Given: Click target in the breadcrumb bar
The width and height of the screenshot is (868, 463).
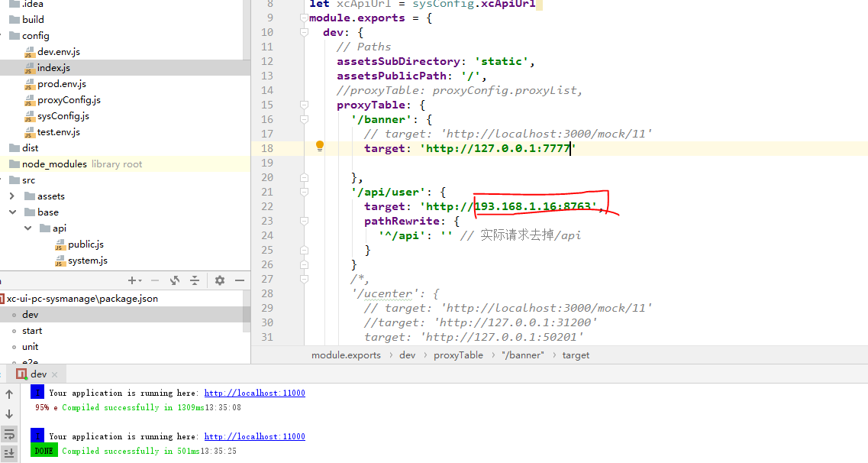Looking at the screenshot, I should click(x=576, y=355).
